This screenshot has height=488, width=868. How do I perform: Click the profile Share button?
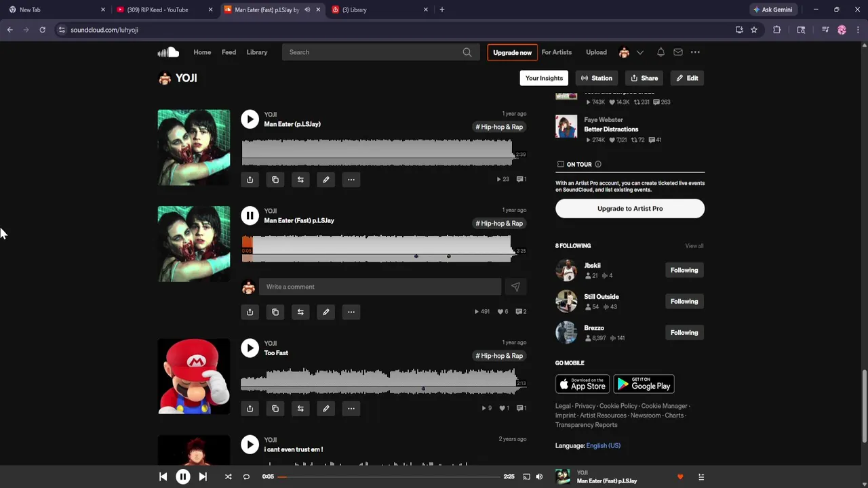[x=644, y=78]
